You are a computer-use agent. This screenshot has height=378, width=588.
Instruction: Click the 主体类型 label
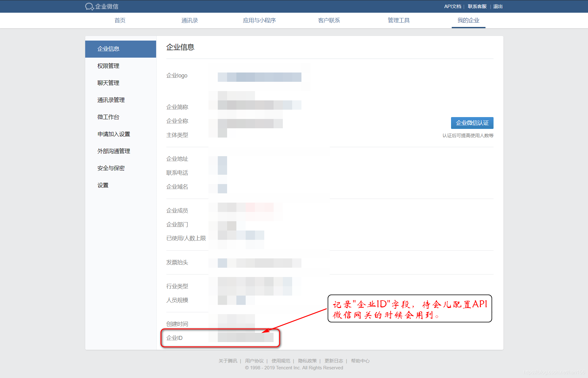coord(177,135)
